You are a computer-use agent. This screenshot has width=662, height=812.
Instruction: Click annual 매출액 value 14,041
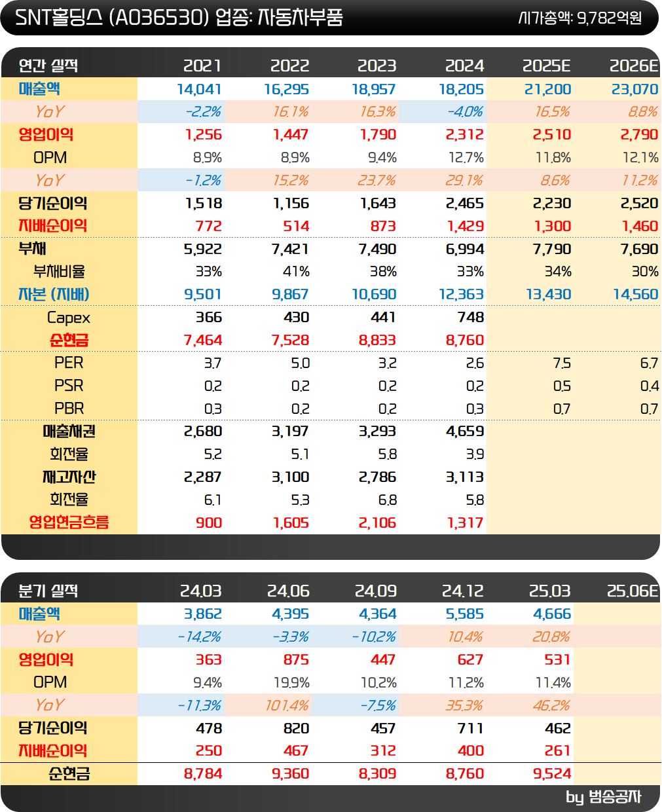pos(200,89)
